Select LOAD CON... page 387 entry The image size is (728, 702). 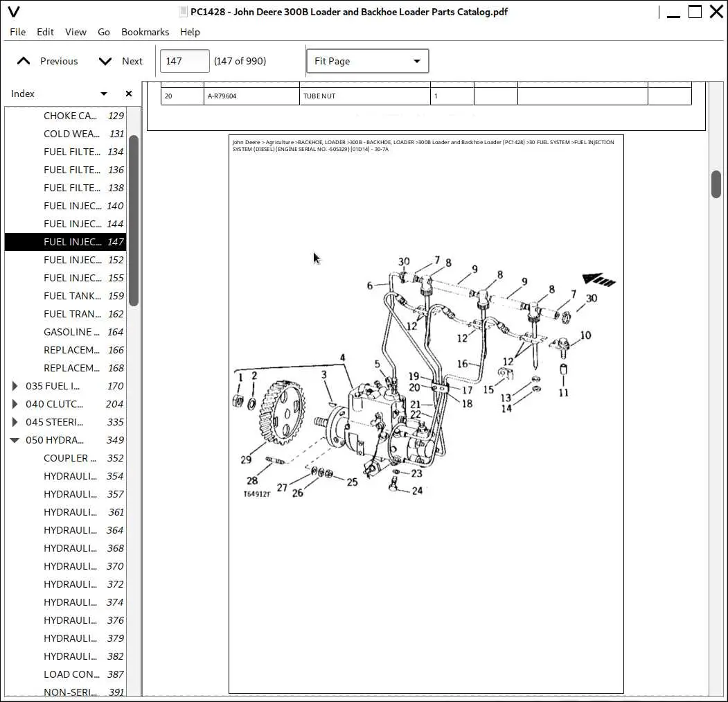66,674
